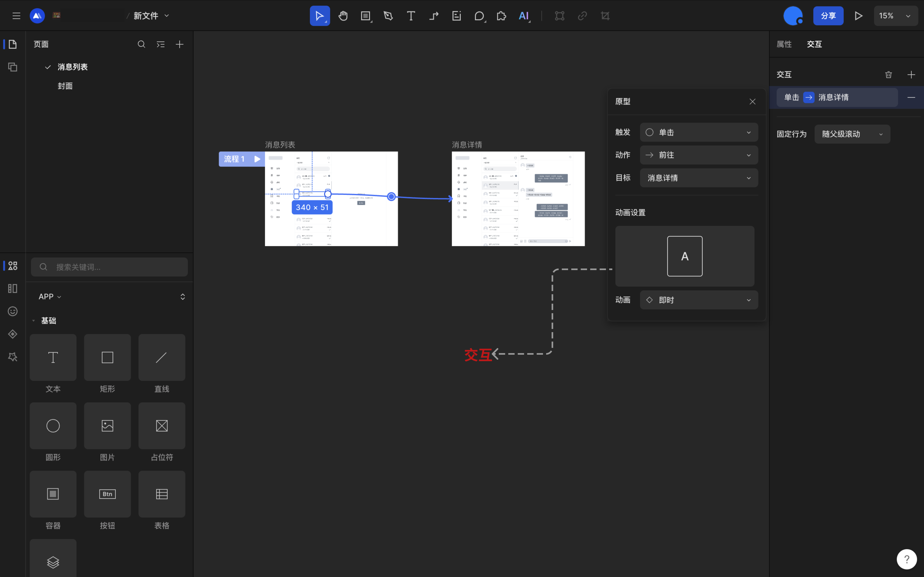This screenshot has height=577, width=924.
Task: Open the 动作 前往 dropdown
Action: click(x=699, y=155)
